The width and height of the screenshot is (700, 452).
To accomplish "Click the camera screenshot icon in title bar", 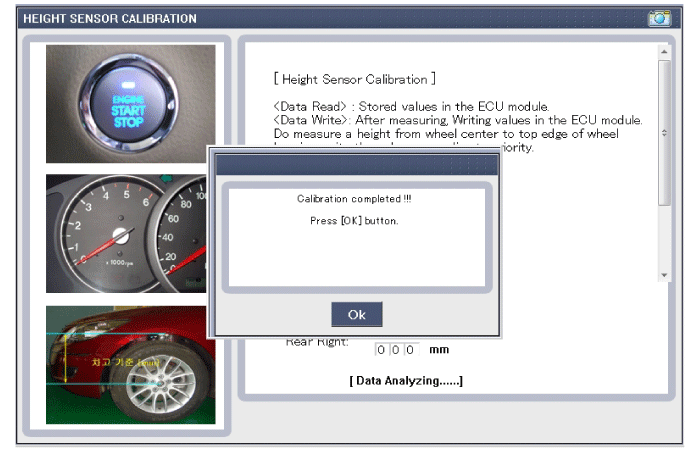I will tap(659, 18).
